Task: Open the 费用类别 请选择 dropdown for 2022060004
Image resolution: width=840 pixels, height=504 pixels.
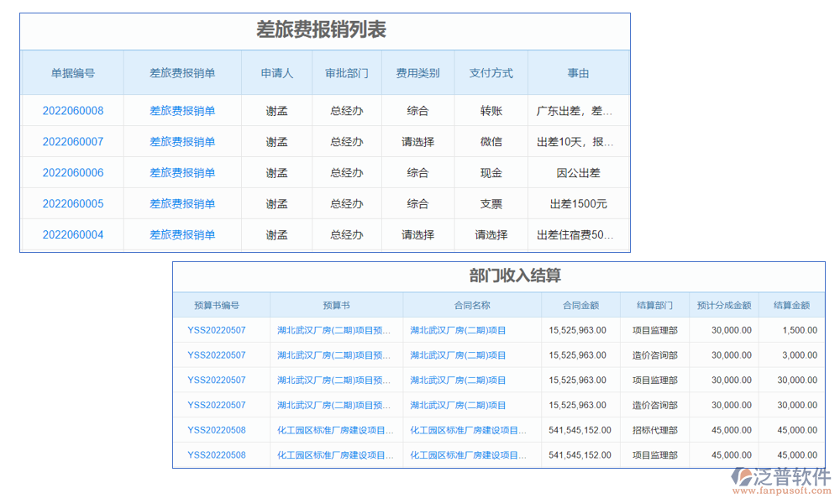Action: pyautogui.click(x=417, y=234)
